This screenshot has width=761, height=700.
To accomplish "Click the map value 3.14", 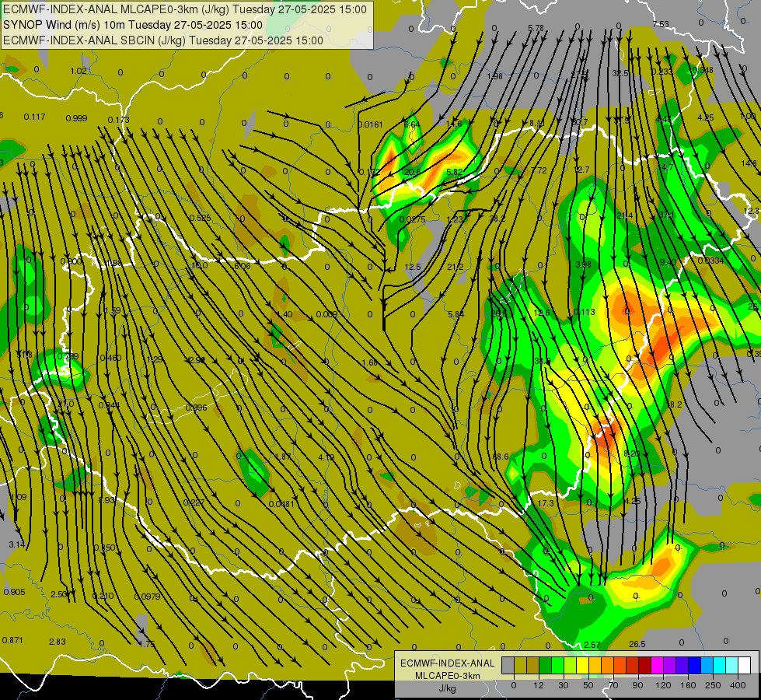I will 17,544.
